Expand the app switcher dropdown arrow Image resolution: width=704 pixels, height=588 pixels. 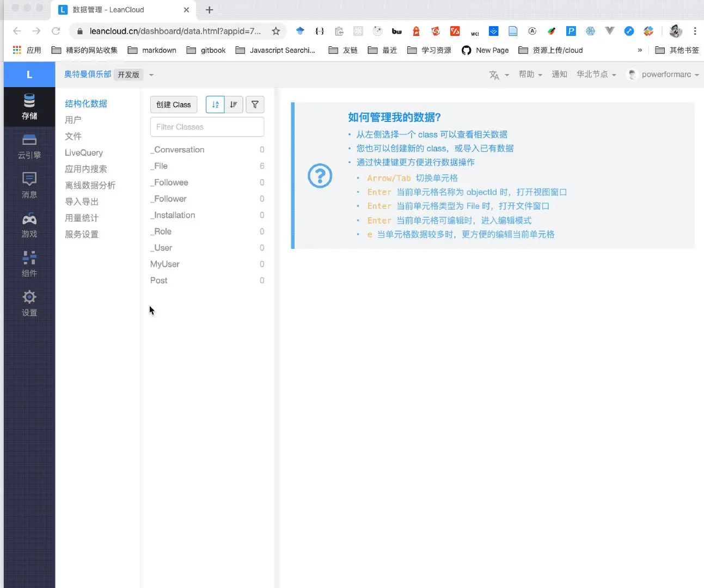coord(151,75)
